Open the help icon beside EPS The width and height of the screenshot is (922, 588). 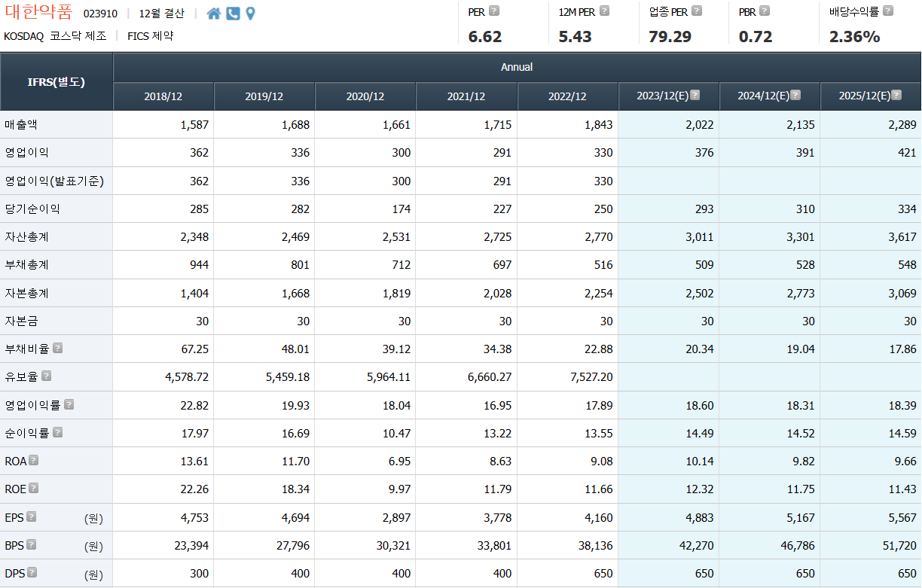(x=32, y=517)
